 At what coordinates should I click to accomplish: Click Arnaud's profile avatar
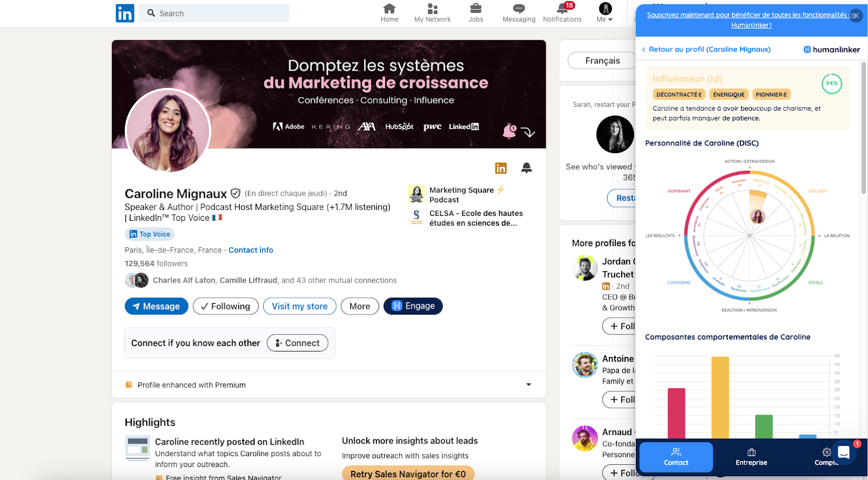click(x=585, y=438)
